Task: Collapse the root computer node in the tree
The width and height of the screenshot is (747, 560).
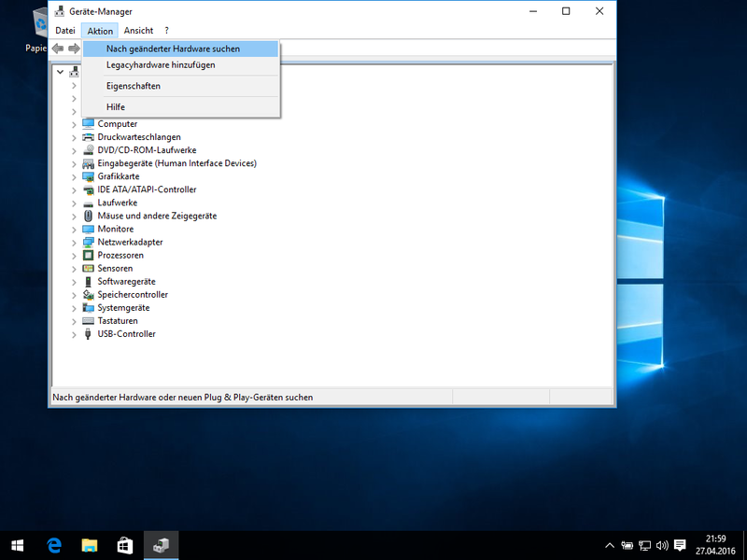Action: (x=60, y=71)
